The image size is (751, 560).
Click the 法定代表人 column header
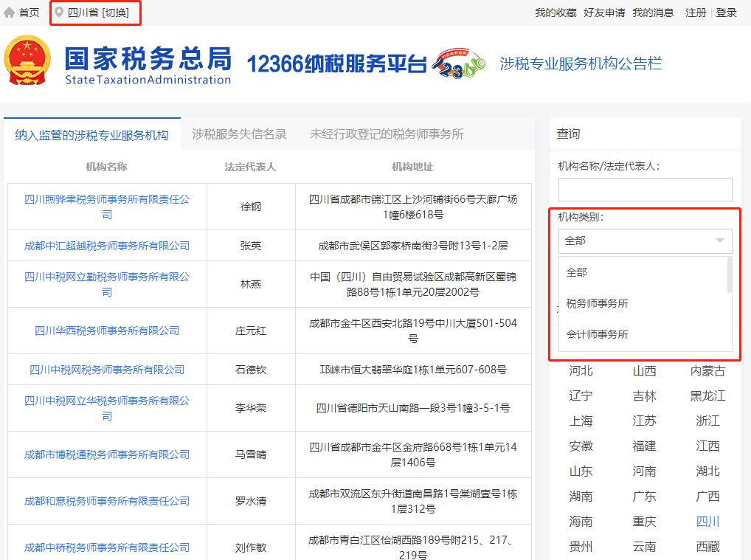click(251, 167)
